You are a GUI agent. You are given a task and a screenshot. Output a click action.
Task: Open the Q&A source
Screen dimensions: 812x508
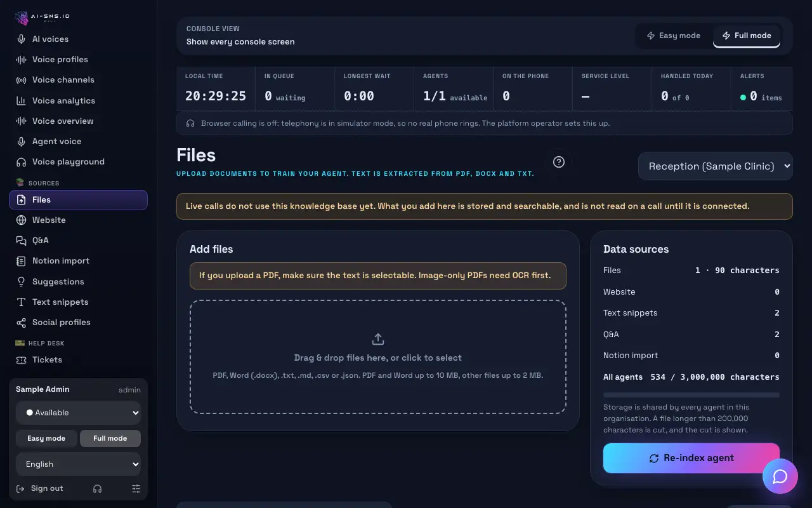(x=78, y=240)
